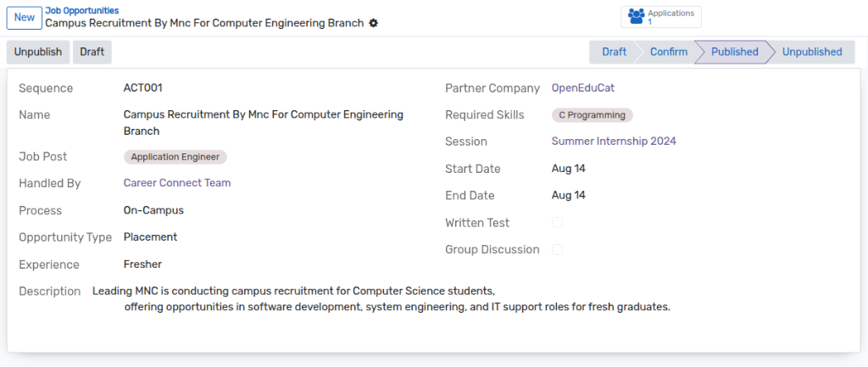This screenshot has width=868, height=367.
Task: Click the Name field with Campus Recruitment text
Action: point(264,123)
